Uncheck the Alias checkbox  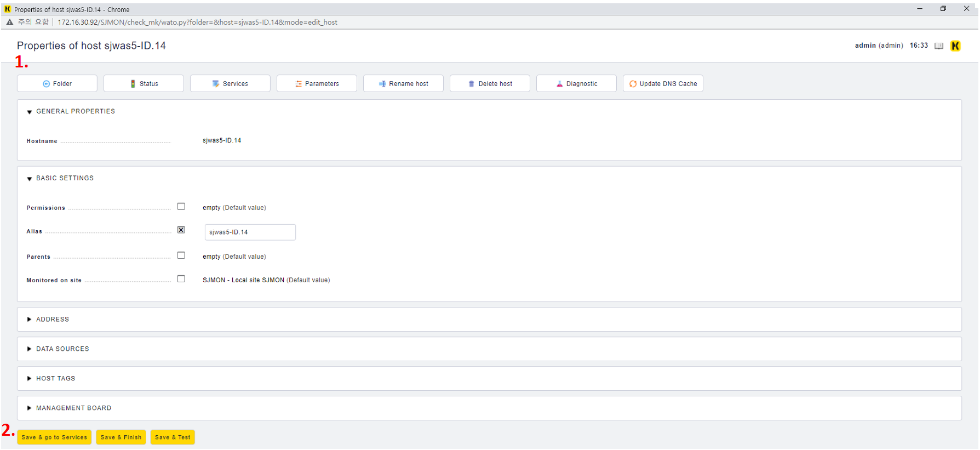click(x=181, y=230)
